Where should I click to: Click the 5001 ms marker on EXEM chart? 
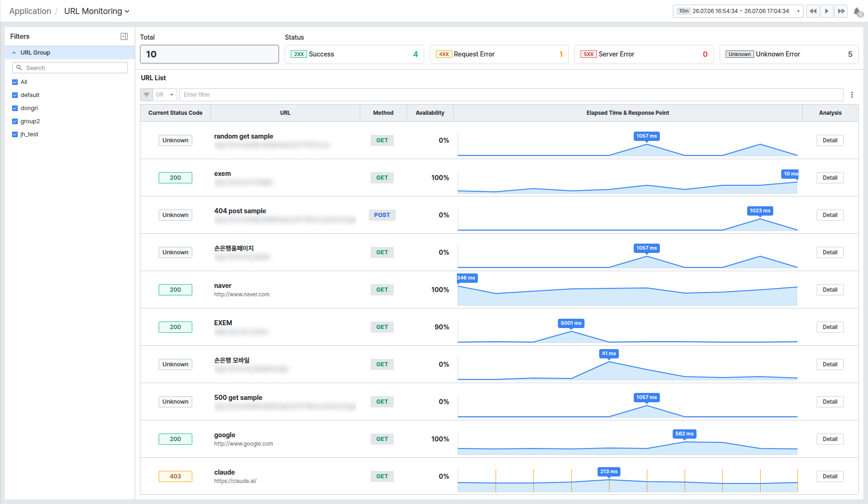pos(571,323)
